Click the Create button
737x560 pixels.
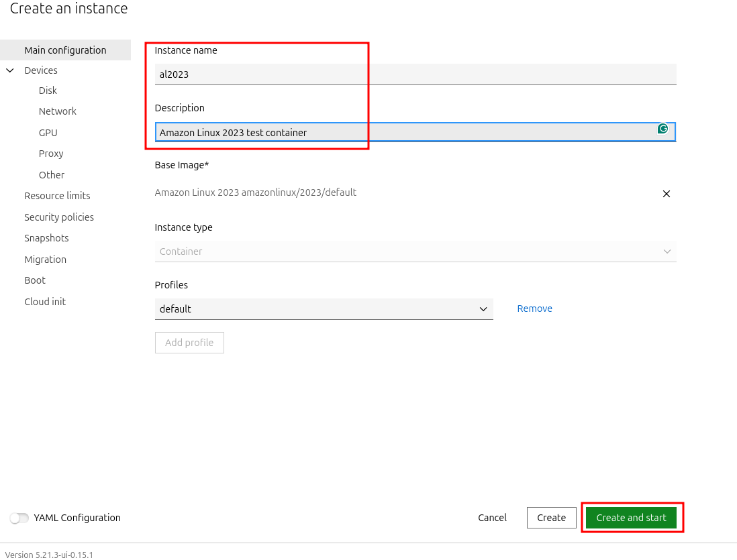[551, 518]
